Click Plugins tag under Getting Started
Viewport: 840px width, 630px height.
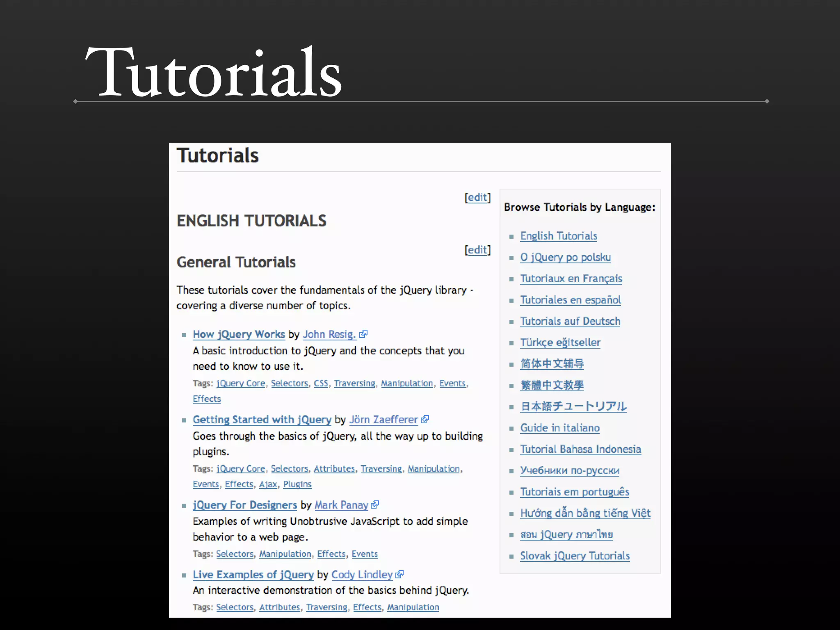(x=297, y=484)
